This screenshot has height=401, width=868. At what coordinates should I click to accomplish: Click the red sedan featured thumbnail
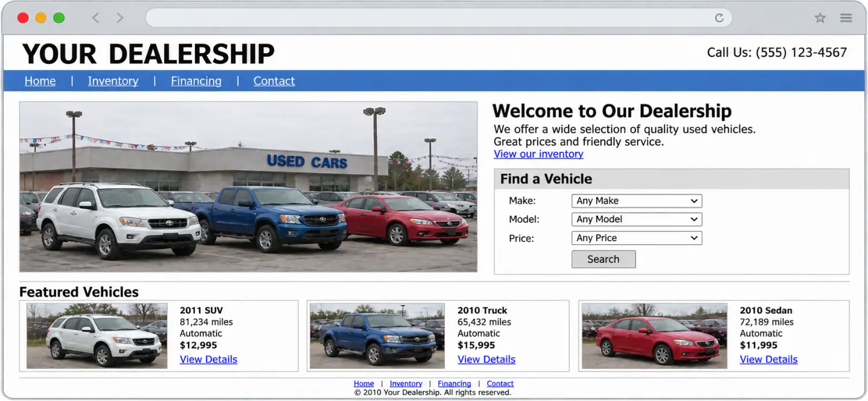654,336
